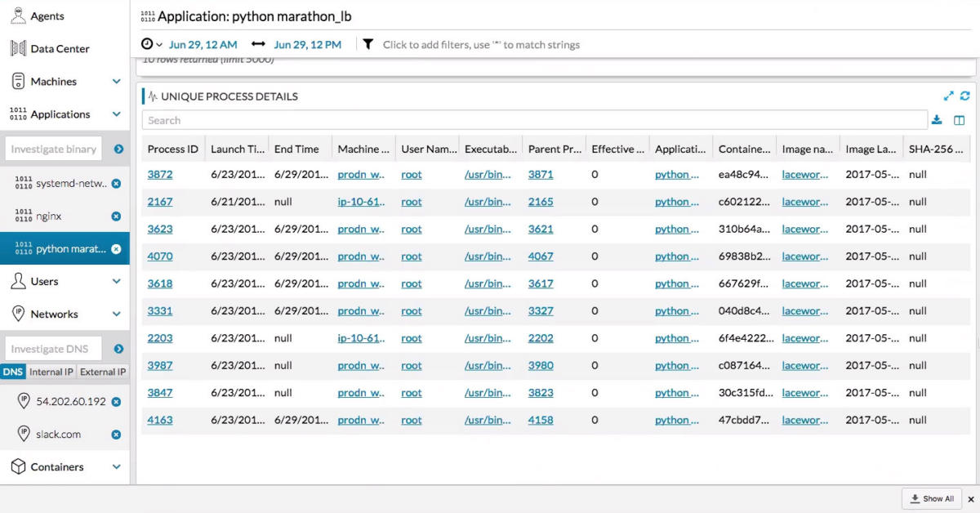Screen dimensions: 980x513
Task: Click the Containers cube icon
Action: coord(18,466)
